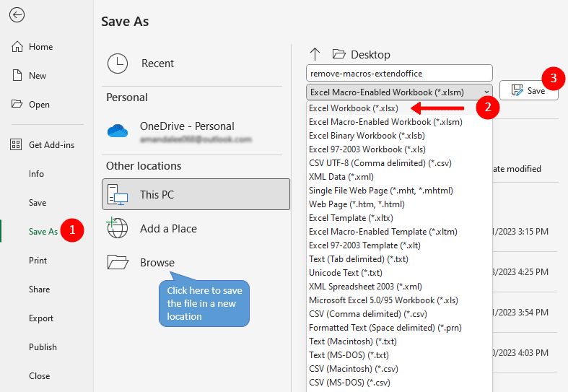Click the This PC computer icon
568x392 pixels.
[118, 194]
